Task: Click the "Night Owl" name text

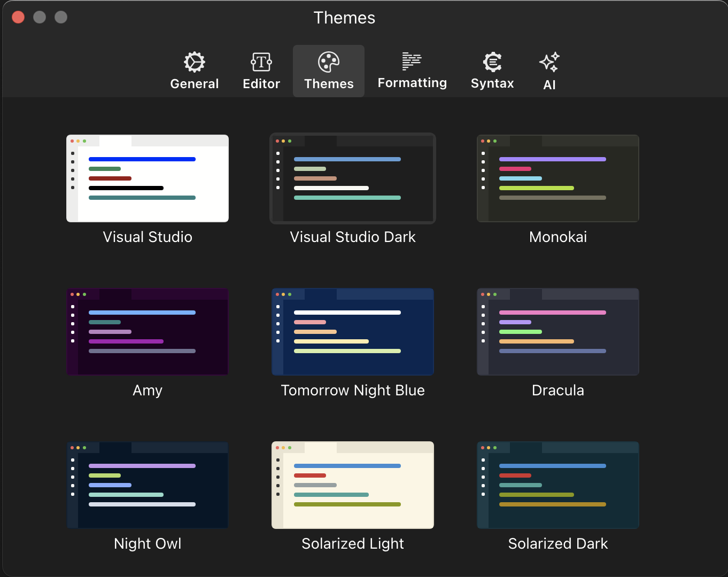Action: point(148,544)
